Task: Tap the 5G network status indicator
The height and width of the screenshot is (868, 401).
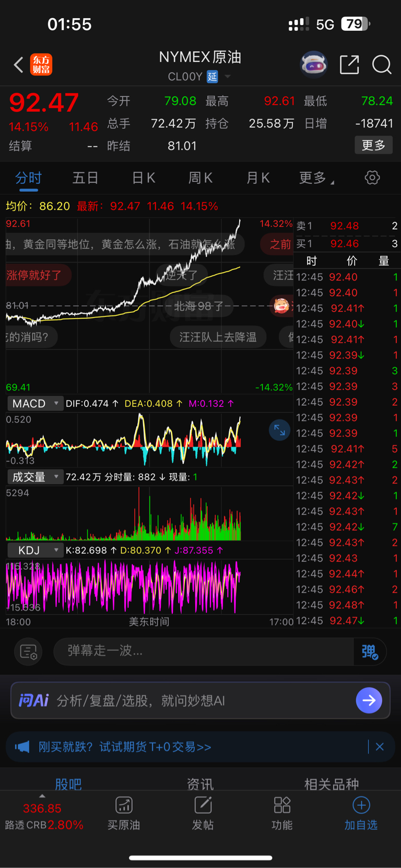Action: click(325, 24)
